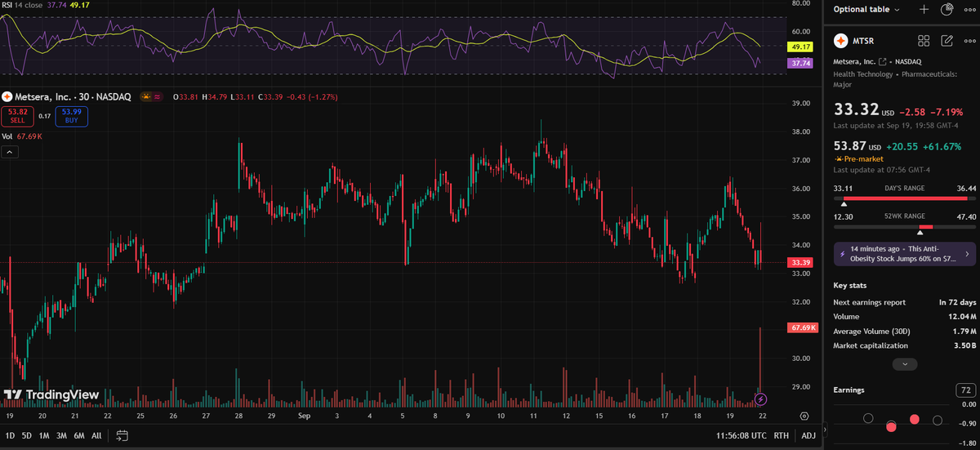
Task: Open watchlist three-dot options menu
Action: point(969,10)
